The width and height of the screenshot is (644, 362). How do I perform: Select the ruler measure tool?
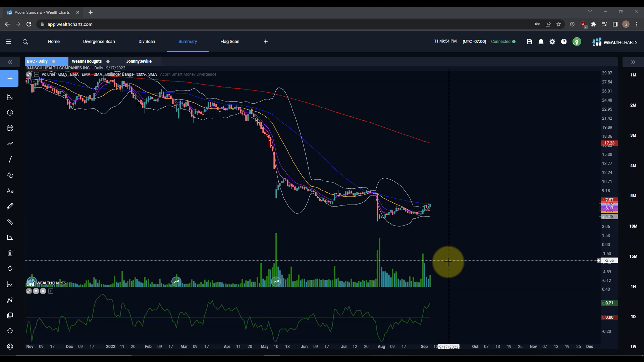click(x=10, y=222)
